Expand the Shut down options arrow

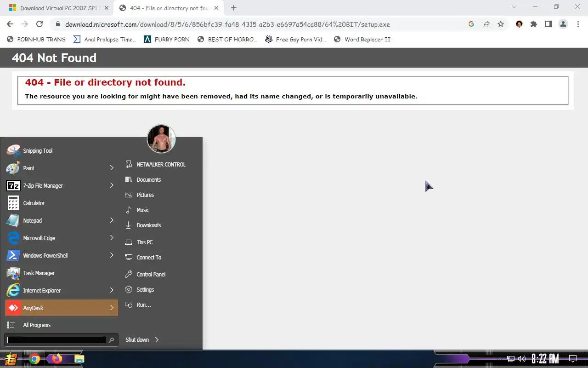click(x=157, y=340)
